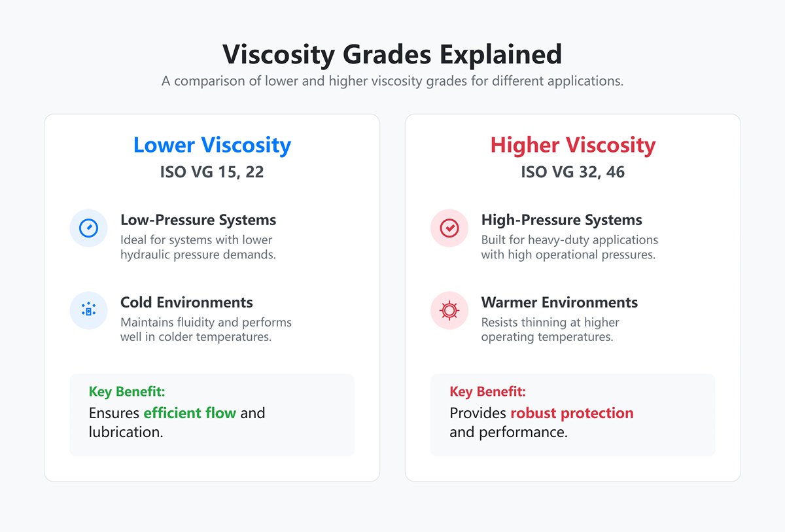Click the green 'Key Benefit:' label
The image size is (785, 532).
click(127, 391)
